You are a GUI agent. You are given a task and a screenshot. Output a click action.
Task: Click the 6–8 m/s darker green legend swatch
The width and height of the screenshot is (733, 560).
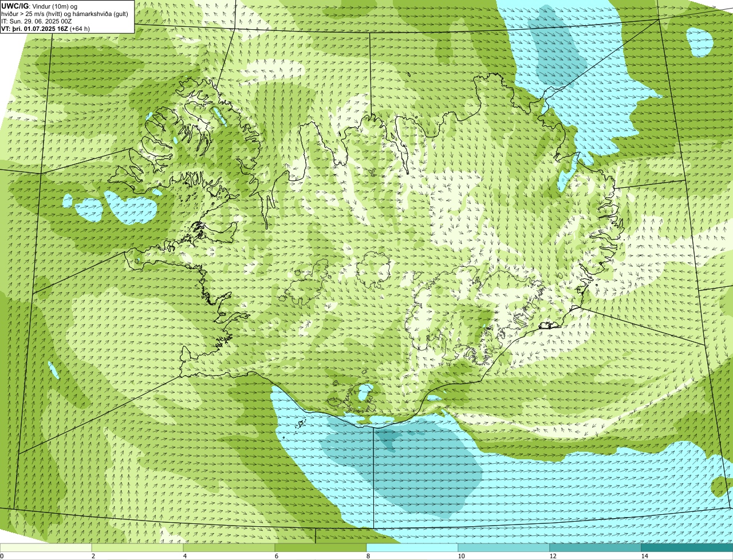coord(321,547)
